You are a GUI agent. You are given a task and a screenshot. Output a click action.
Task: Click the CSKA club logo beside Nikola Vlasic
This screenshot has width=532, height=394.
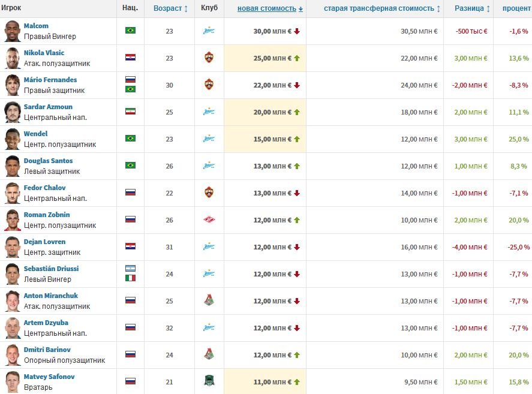[x=209, y=58]
